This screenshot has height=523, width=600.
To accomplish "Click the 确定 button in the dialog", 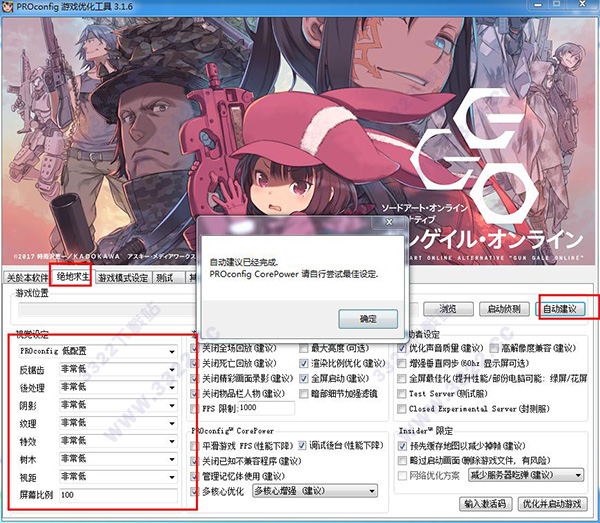I will (x=368, y=318).
